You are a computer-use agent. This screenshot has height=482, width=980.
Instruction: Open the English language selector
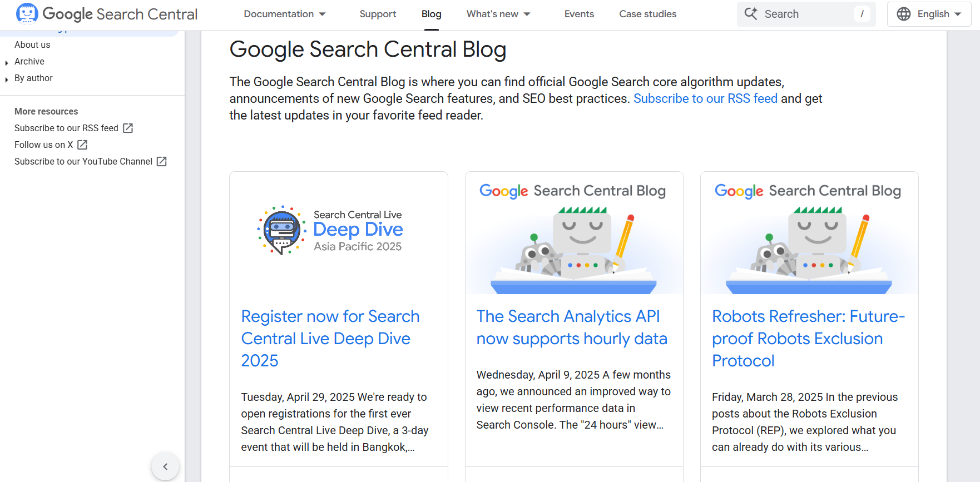pos(929,14)
